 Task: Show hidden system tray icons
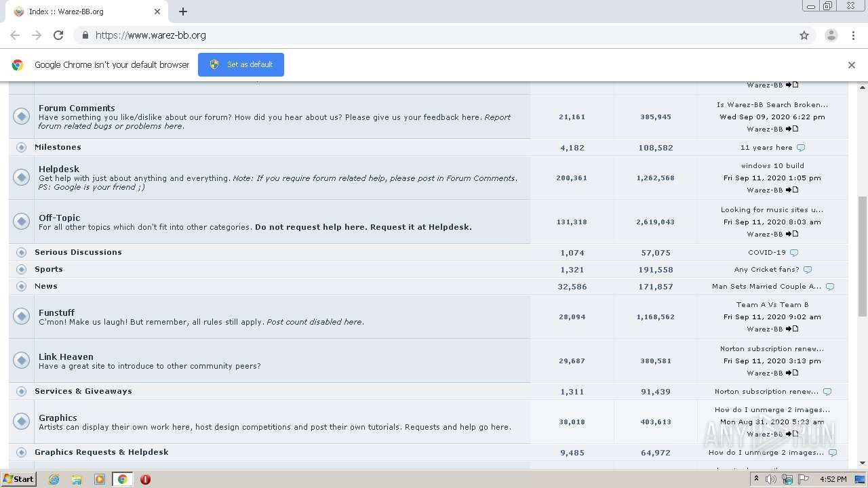757,479
